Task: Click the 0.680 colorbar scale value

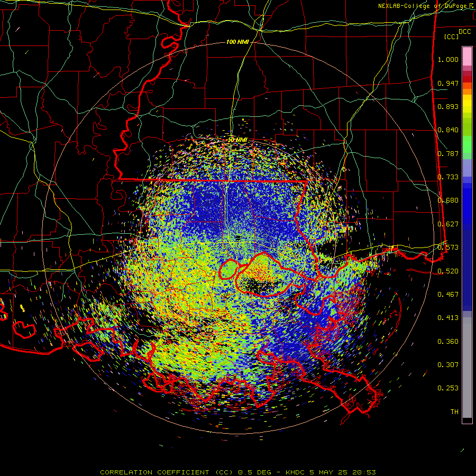Action: (x=448, y=200)
